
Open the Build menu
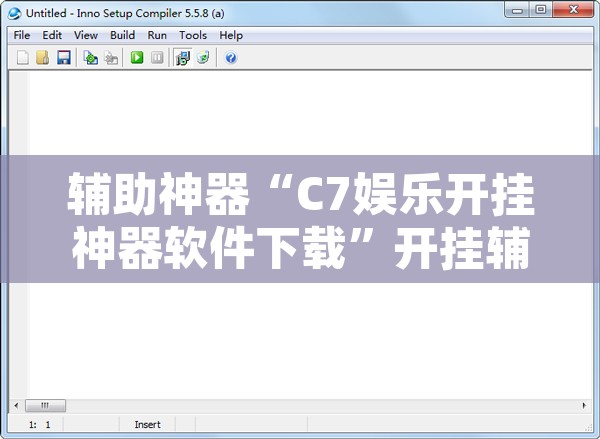pyautogui.click(x=122, y=35)
